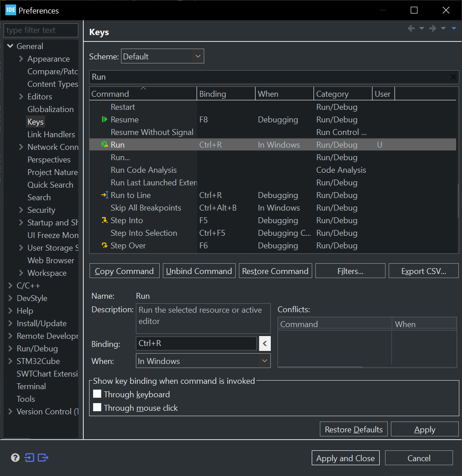The height and width of the screenshot is (476, 462).
Task: Open help with the question mark icon
Action: pos(15,458)
